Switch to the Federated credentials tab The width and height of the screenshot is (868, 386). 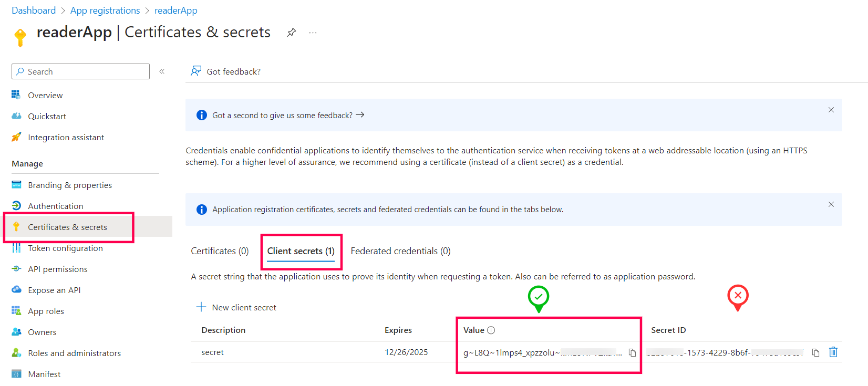click(x=400, y=251)
